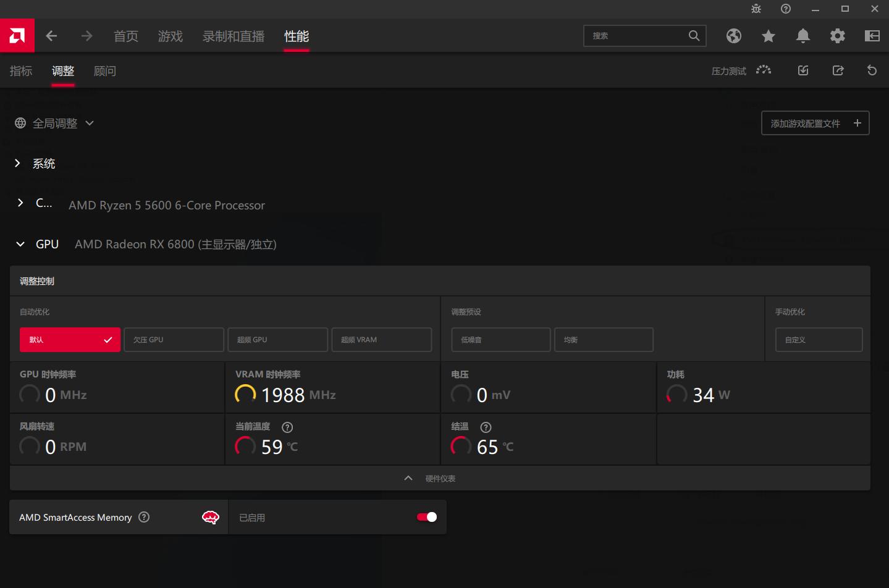The height and width of the screenshot is (588, 889).
Task: Click the AMD logo home icon
Action: pyautogui.click(x=17, y=36)
